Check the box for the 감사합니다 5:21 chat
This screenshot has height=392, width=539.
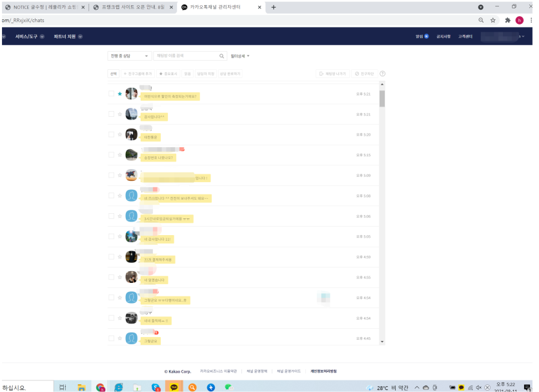[112, 114]
